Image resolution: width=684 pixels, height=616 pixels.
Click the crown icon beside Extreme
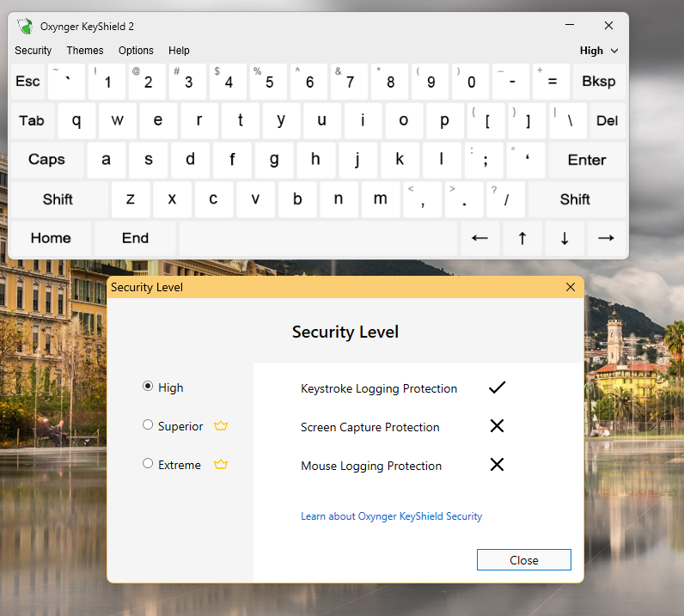221,465
